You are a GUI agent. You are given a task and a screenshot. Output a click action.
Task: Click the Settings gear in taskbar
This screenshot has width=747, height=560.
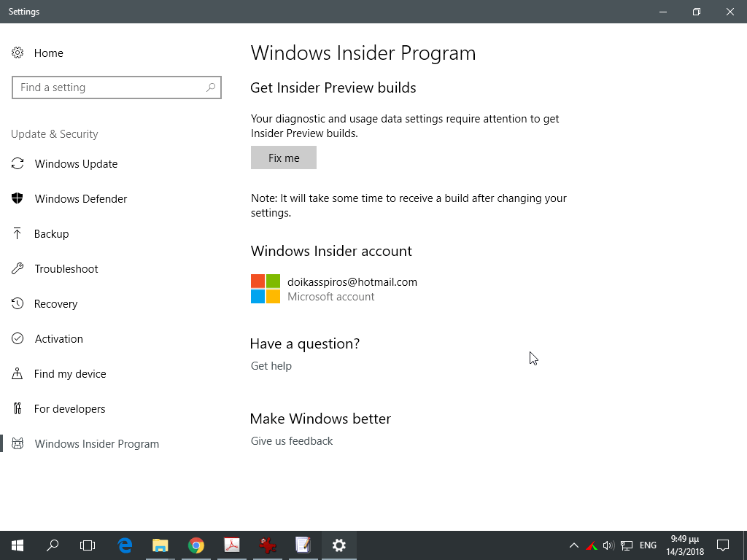[x=338, y=545]
